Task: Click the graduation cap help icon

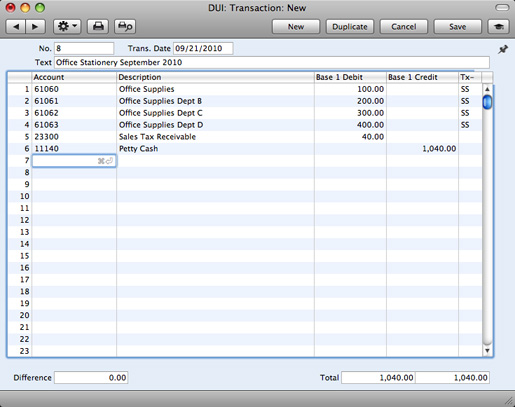Action: (499, 26)
